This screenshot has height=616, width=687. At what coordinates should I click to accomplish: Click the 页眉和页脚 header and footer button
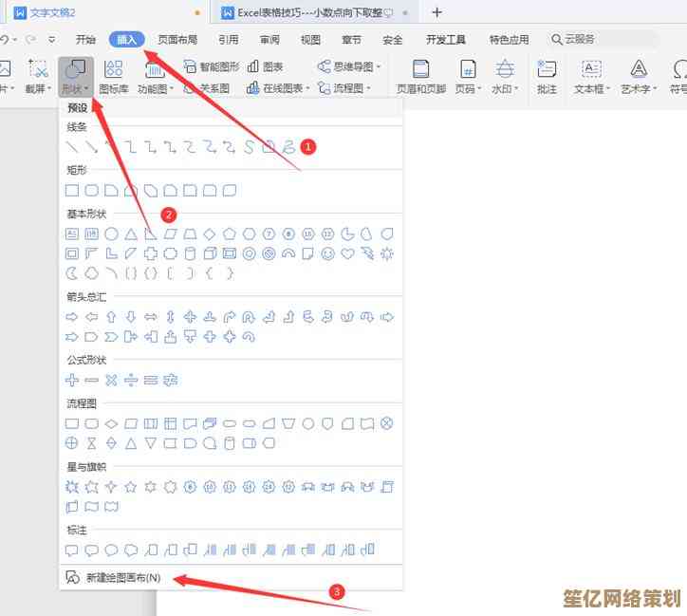(420, 76)
